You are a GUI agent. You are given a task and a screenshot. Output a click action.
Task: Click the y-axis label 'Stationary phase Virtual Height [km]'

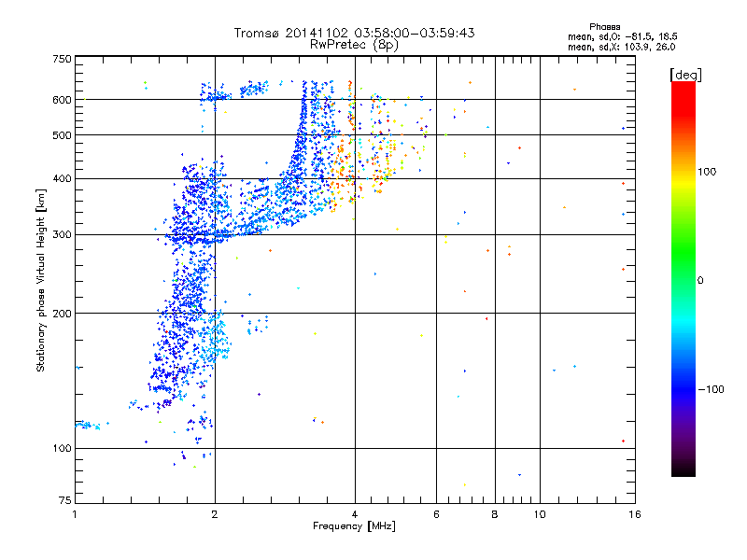(x=40, y=280)
